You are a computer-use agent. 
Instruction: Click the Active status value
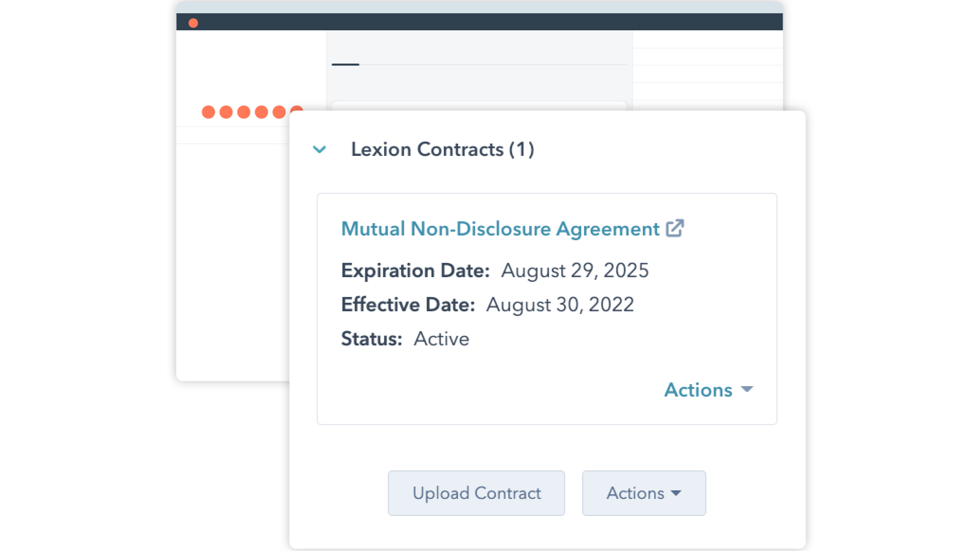[x=441, y=338]
